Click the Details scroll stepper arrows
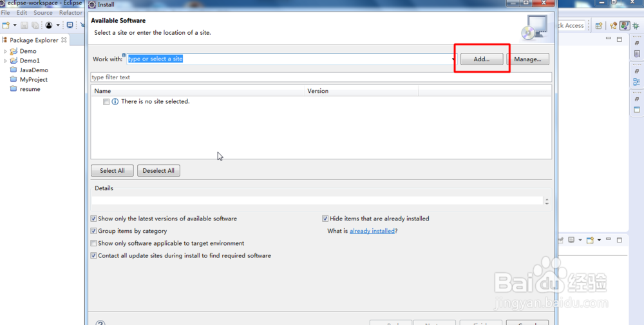Screen dimensions: 644x325 coord(546,202)
